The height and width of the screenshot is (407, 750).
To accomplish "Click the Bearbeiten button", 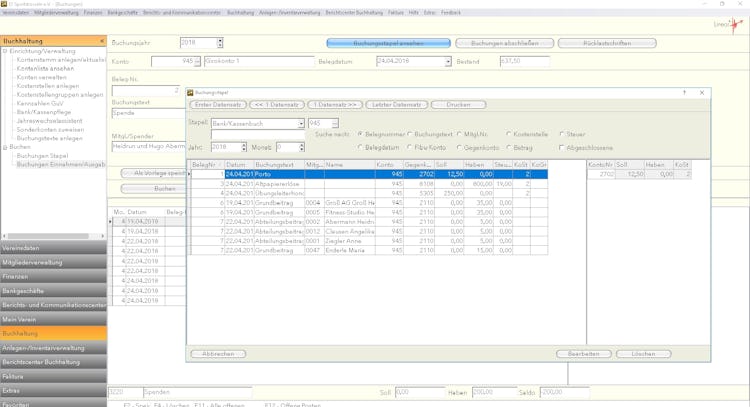I will 583,354.
